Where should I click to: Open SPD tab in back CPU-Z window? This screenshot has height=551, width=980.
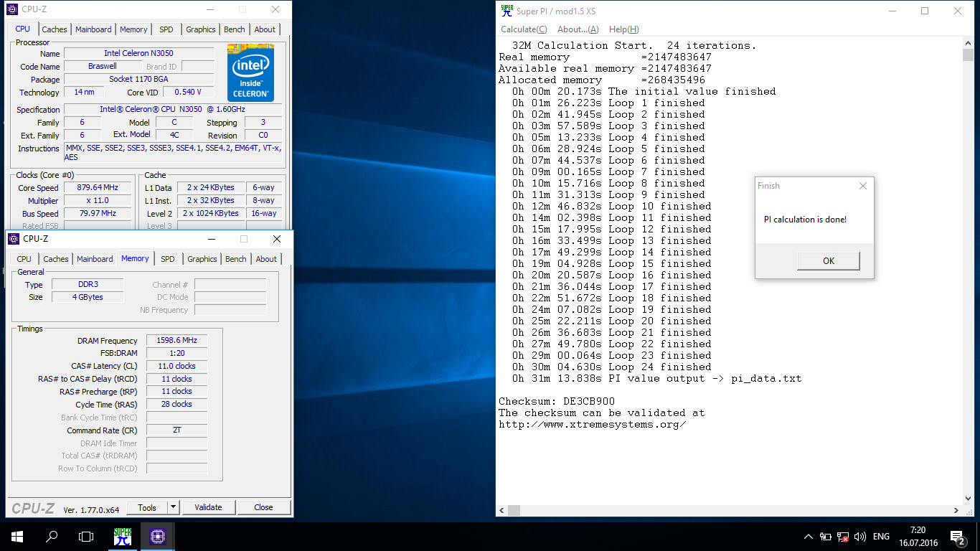(166, 29)
